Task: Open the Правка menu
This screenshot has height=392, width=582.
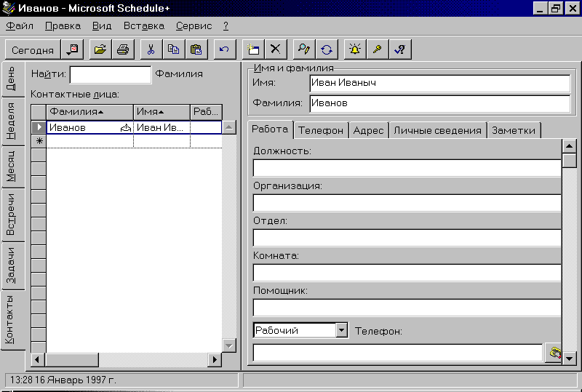Action: pyautogui.click(x=63, y=26)
